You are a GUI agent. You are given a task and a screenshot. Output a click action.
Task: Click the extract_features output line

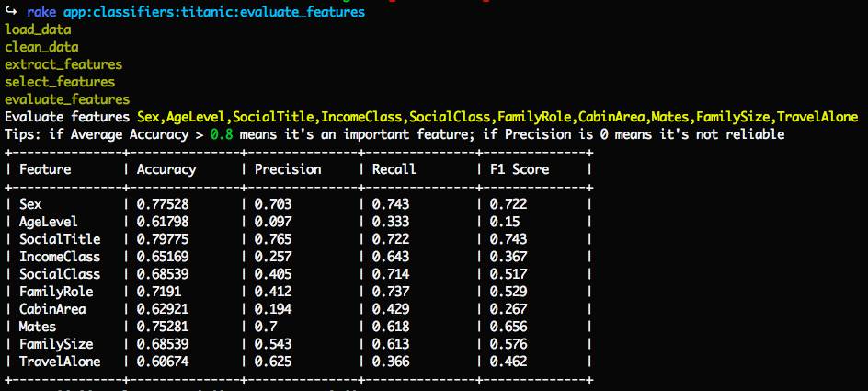63,64
